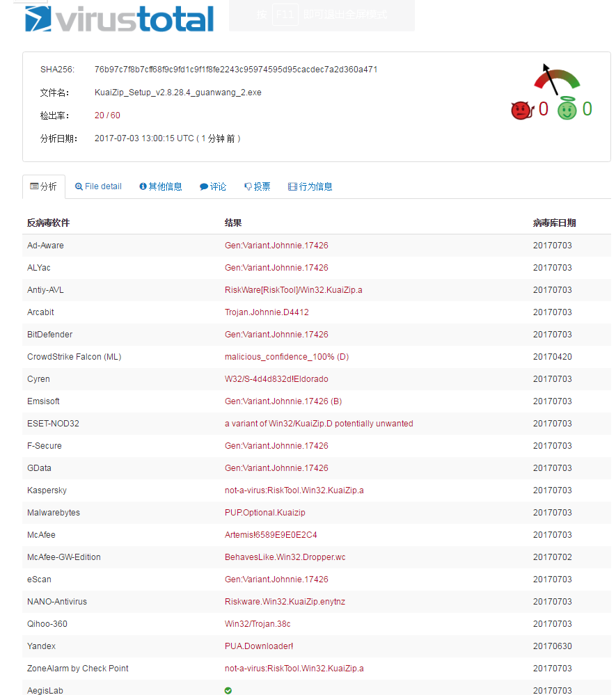Click the 结果 column header
Image resolution: width=616 pixels, height=695 pixels.
point(233,223)
